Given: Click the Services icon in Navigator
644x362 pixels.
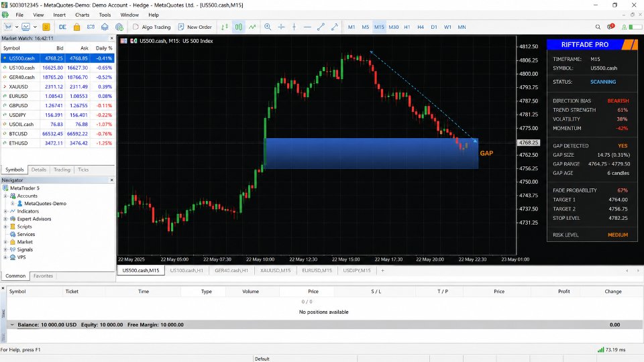Looking at the screenshot, I should click(x=13, y=234).
